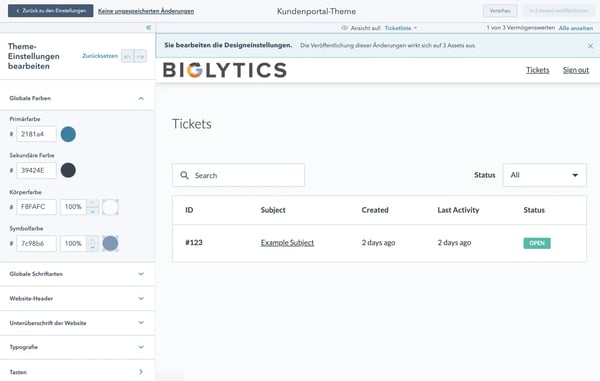Click the ticket Search input field

[x=238, y=175]
